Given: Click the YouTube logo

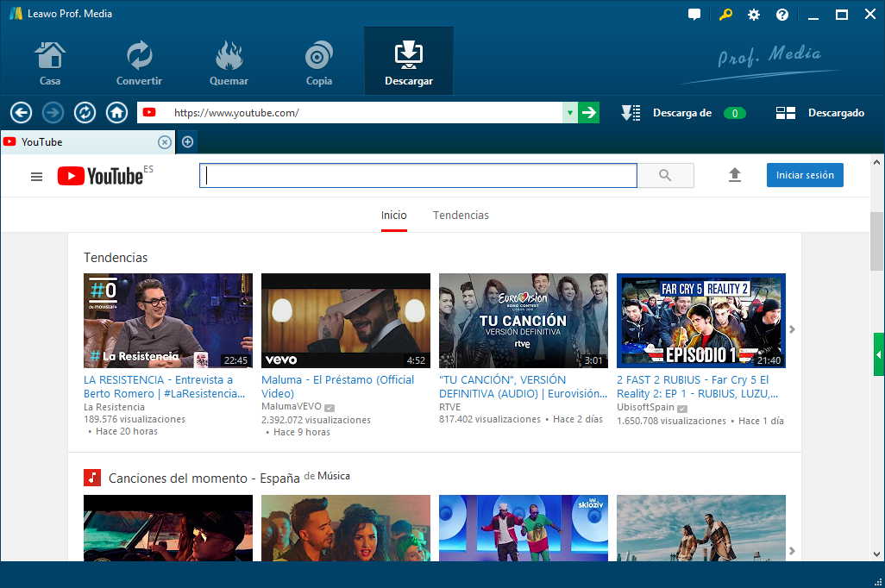Looking at the screenshot, I should tap(100, 176).
